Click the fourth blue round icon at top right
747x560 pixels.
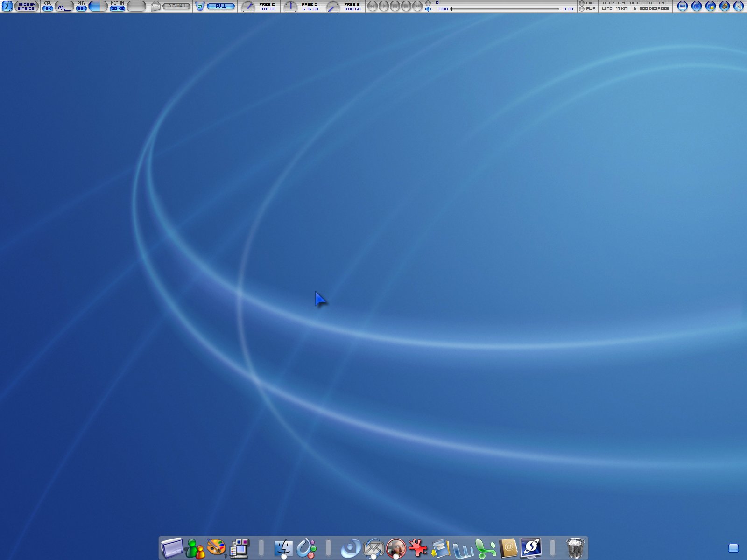coord(725,6)
